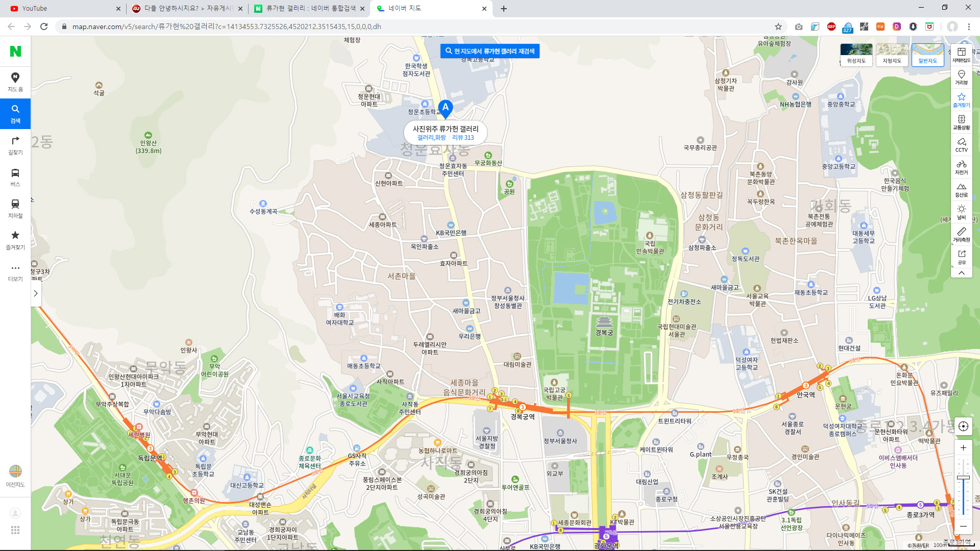Open the download arrow extension icon

pos(913,27)
